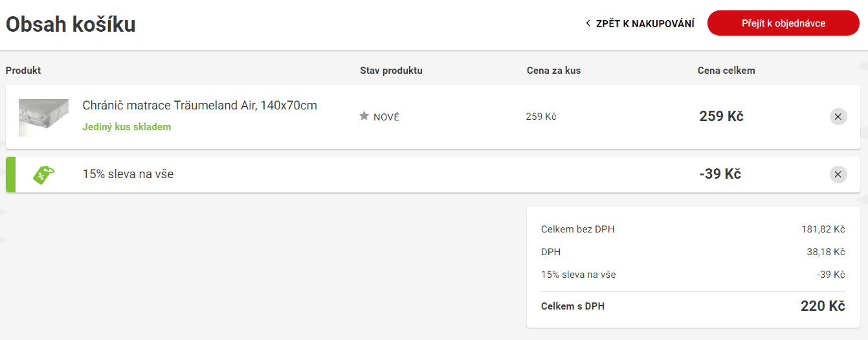The width and height of the screenshot is (868, 340).
Task: Click the back chevron before ZPĚT K NAKUPOVÁNÍ
Action: click(588, 24)
